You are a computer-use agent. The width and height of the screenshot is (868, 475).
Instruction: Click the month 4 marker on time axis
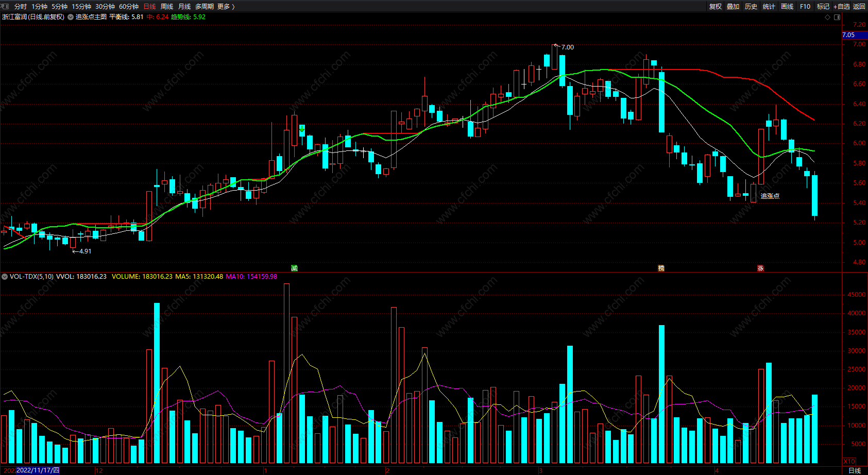[717, 470]
